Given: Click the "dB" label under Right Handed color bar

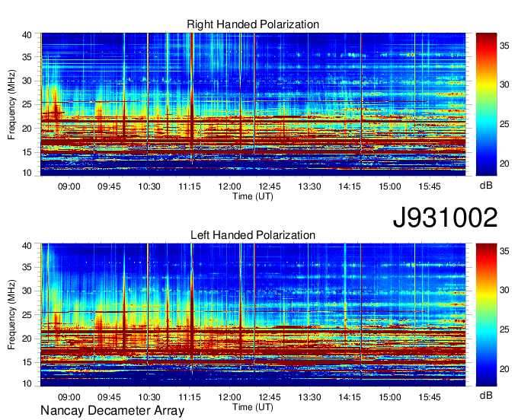Looking at the screenshot, I should 486,186.
